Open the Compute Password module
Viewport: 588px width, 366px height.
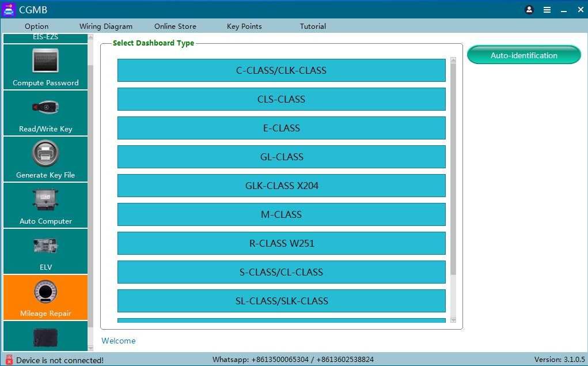45,67
